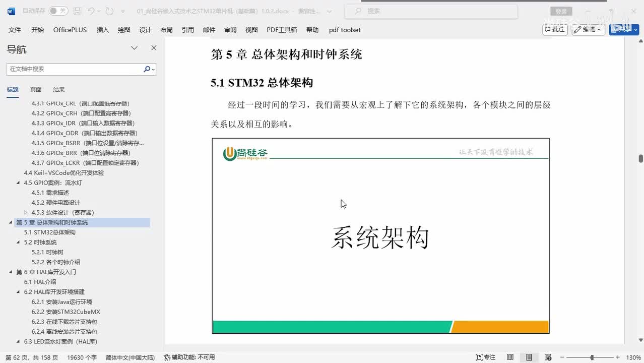Toggle the AutoSave switch
Image resolution: width=644 pixels, height=363 pixels.
click(58, 11)
